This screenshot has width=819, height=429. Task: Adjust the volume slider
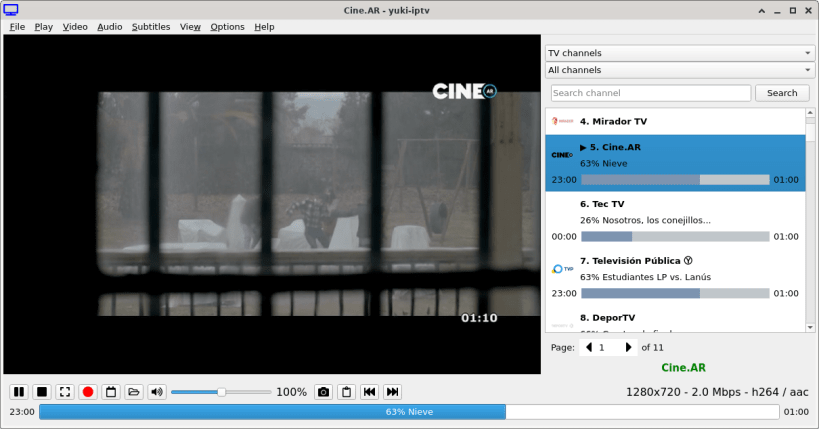pos(221,392)
